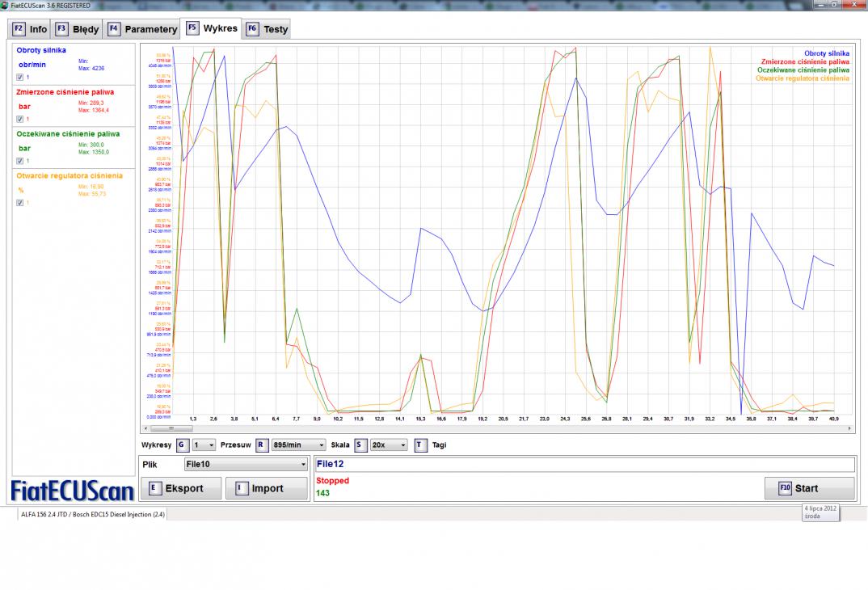Disable the Otwarcie regulatora ciśnienia checkbox

20,203
